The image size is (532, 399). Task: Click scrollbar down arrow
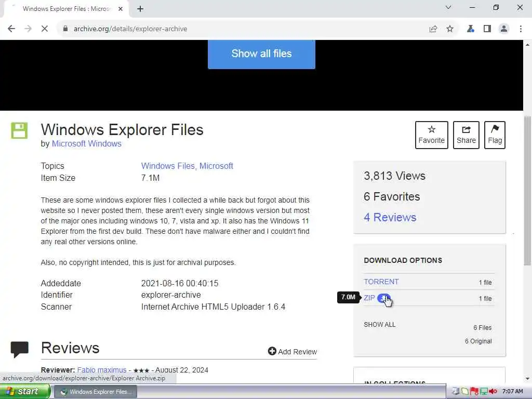click(x=528, y=379)
